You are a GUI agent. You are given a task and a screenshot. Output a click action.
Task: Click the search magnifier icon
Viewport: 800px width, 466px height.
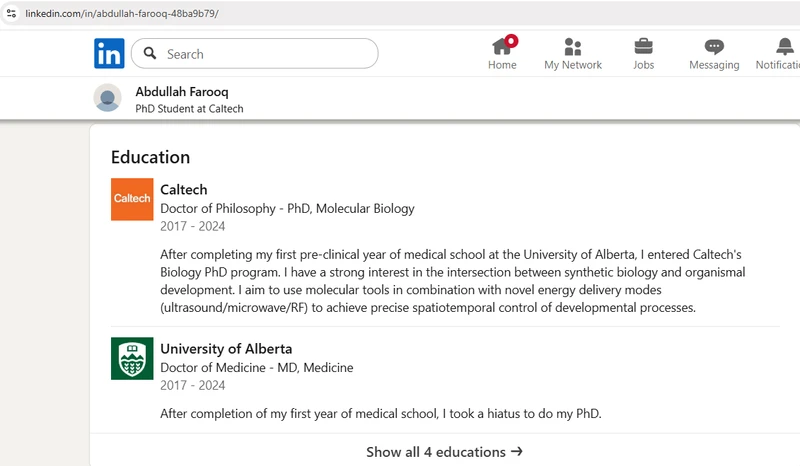[150, 54]
